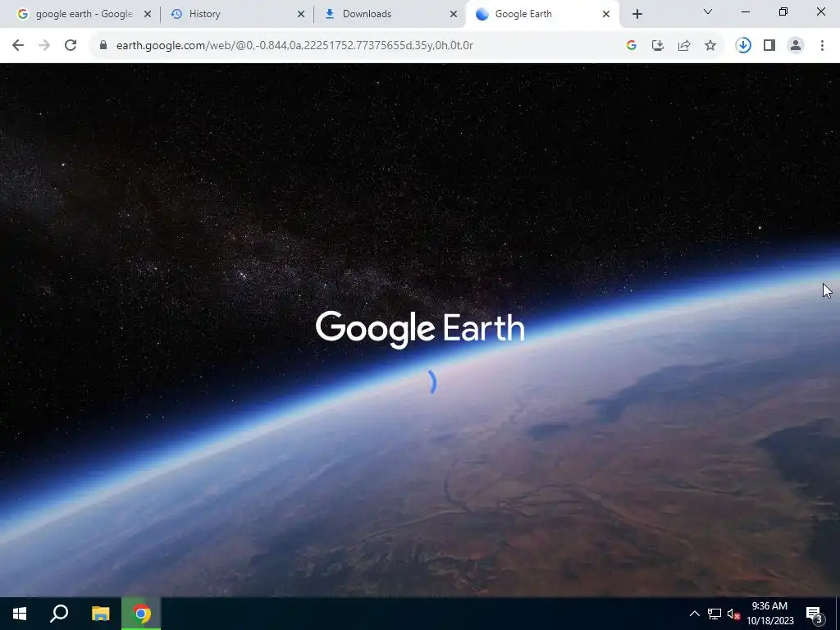The height and width of the screenshot is (630, 840).
Task: Go back to the previous page
Action: pyautogui.click(x=18, y=46)
